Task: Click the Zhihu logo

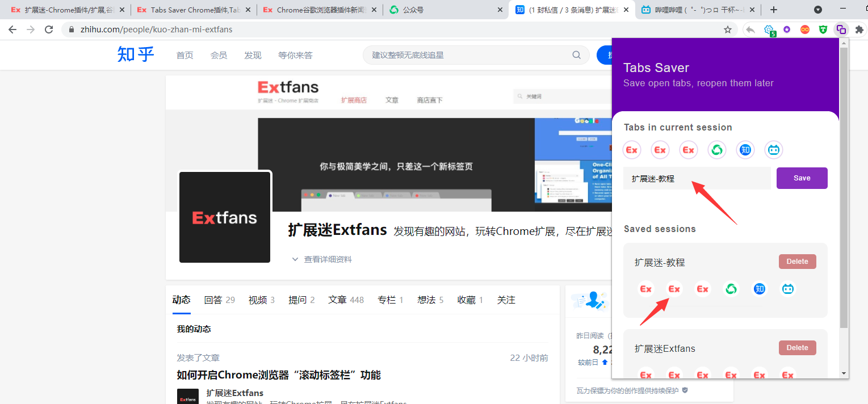Action: 136,54
